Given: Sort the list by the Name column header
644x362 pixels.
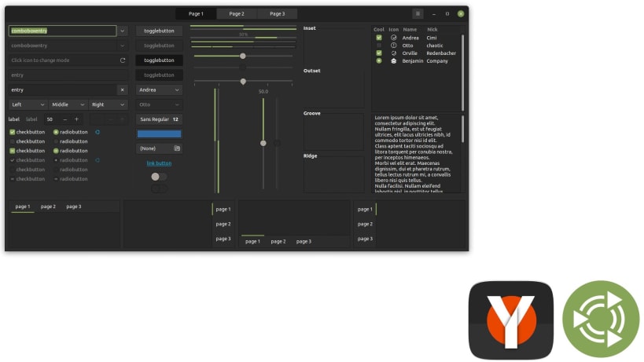Looking at the screenshot, I should [410, 30].
